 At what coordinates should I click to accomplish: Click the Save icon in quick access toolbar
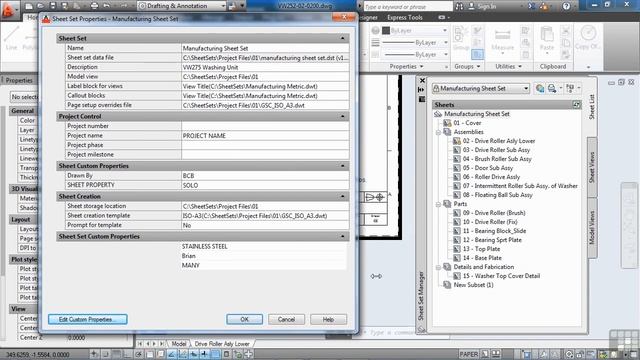point(53,6)
